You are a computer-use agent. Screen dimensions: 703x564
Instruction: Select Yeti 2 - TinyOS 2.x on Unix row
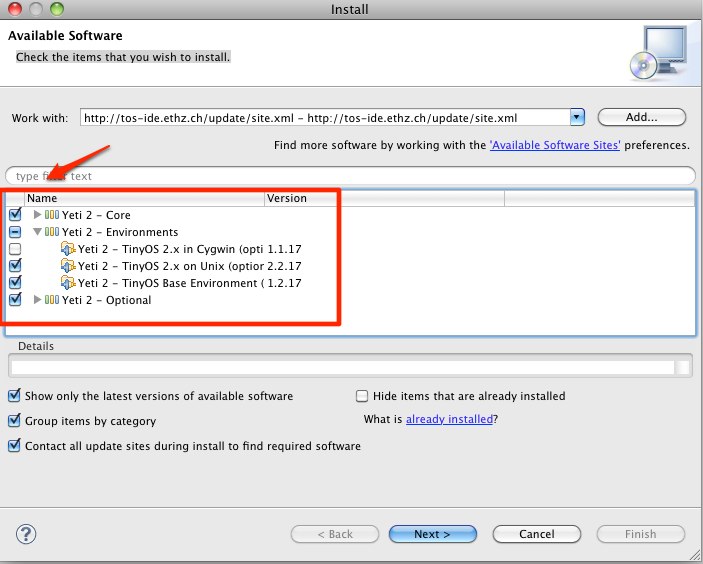(x=170, y=266)
